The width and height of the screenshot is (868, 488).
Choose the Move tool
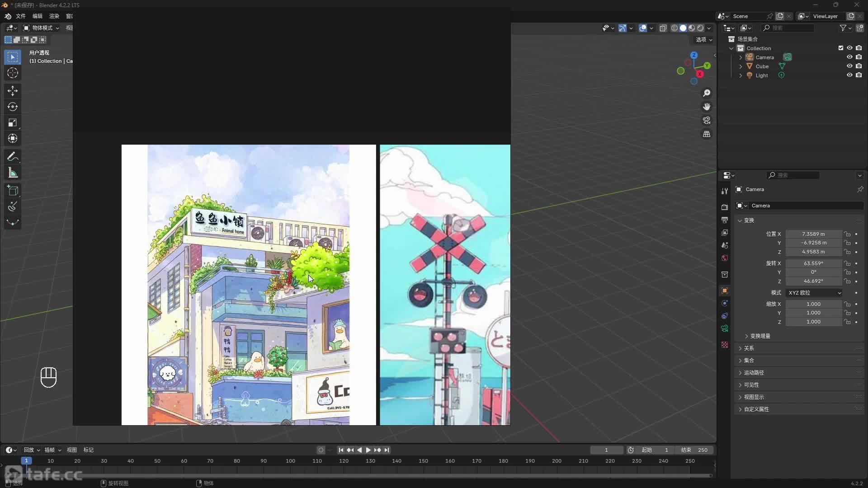pyautogui.click(x=13, y=91)
